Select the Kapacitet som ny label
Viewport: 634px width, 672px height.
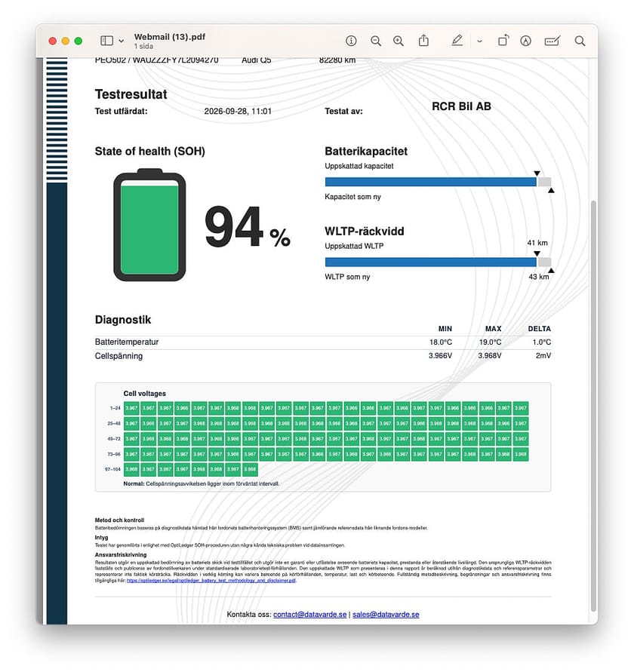point(352,197)
